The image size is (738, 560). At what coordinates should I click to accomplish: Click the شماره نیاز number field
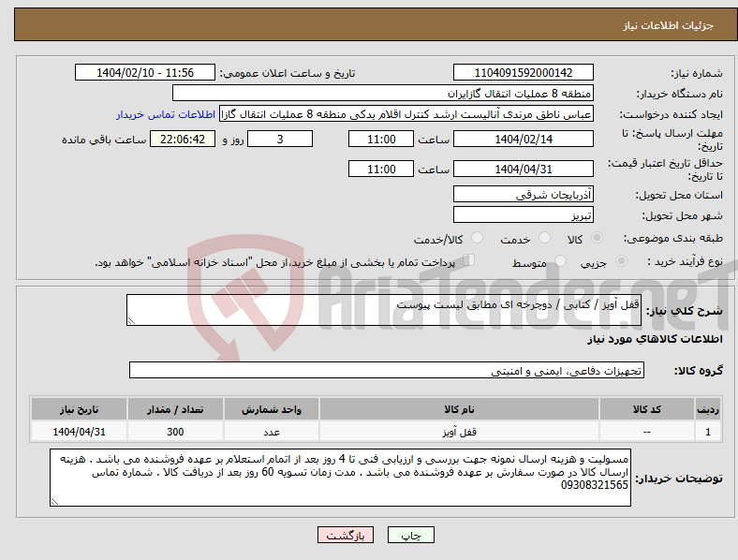[523, 73]
